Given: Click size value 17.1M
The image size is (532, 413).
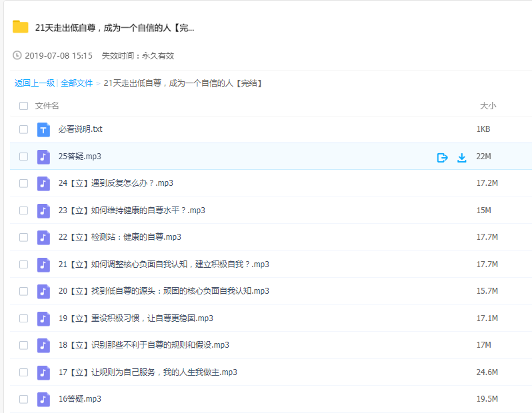Looking at the screenshot, I should coord(487,318).
